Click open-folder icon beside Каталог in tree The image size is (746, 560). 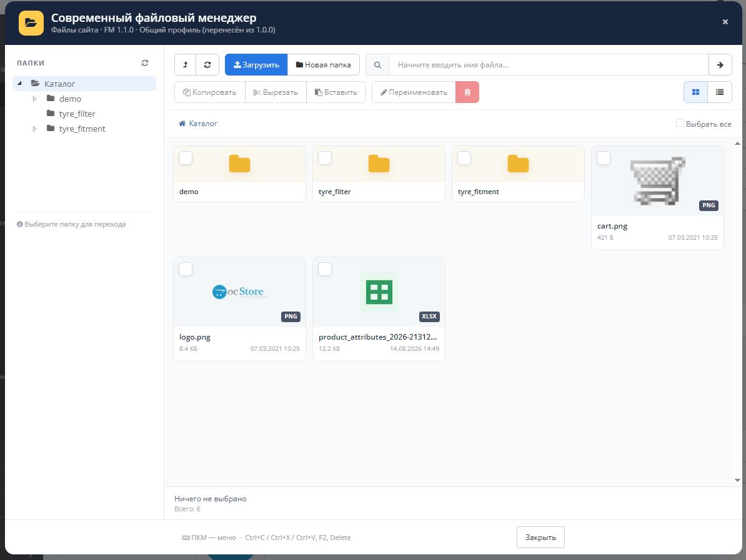coord(35,84)
